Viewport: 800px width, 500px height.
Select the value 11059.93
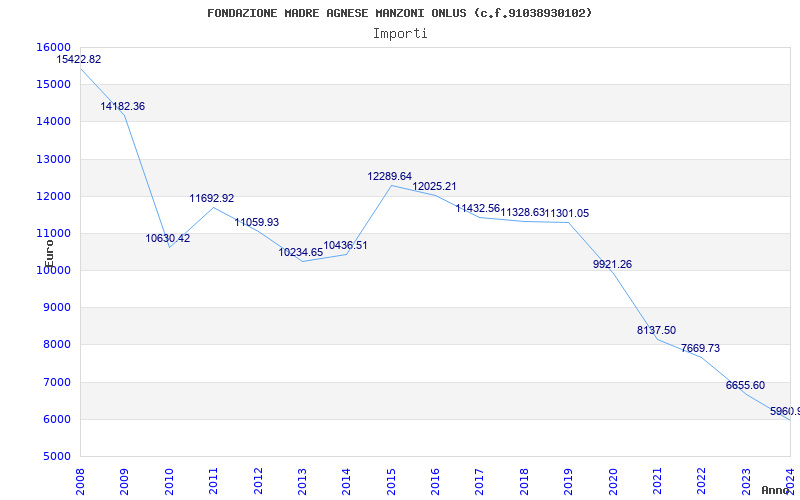click(x=257, y=222)
